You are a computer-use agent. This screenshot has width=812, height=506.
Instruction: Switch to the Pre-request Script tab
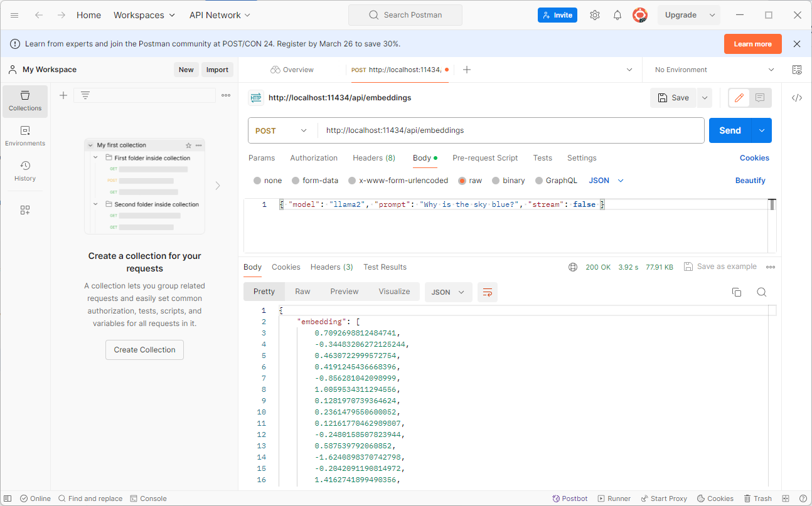[485, 158]
